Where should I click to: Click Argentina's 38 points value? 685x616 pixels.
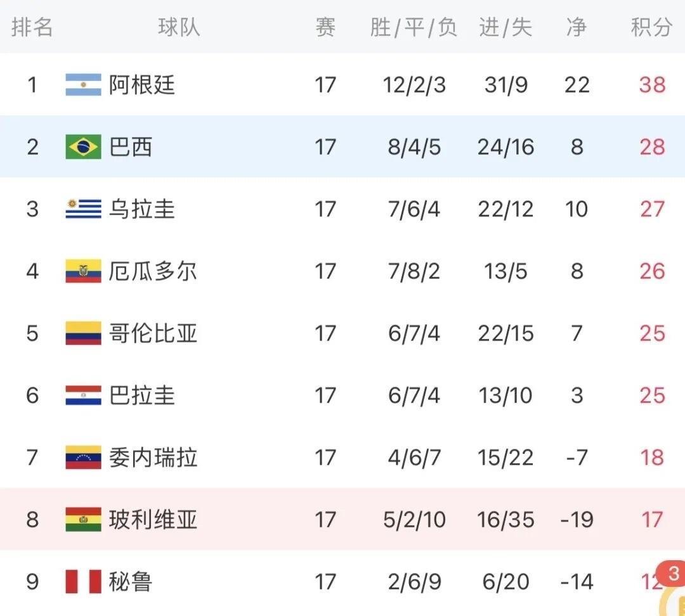tap(652, 85)
